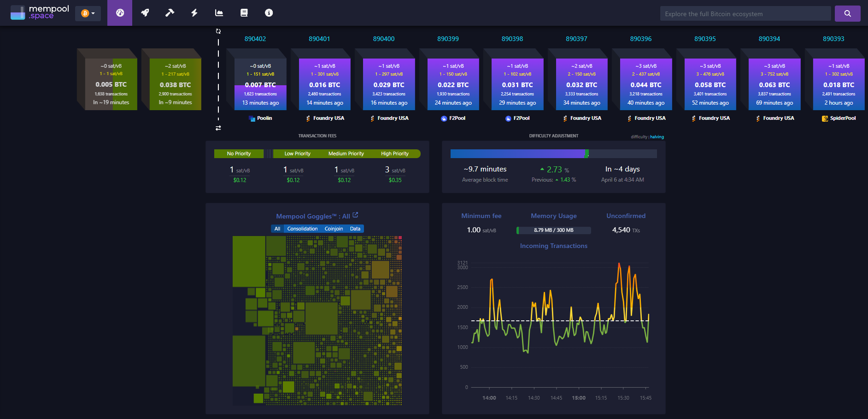Click the search magnifier button
868x419 pixels.
click(x=847, y=13)
